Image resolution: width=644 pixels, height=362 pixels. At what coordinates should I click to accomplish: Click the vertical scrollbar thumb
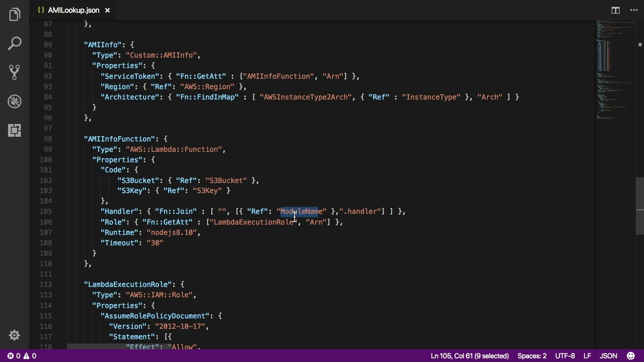pos(640,206)
